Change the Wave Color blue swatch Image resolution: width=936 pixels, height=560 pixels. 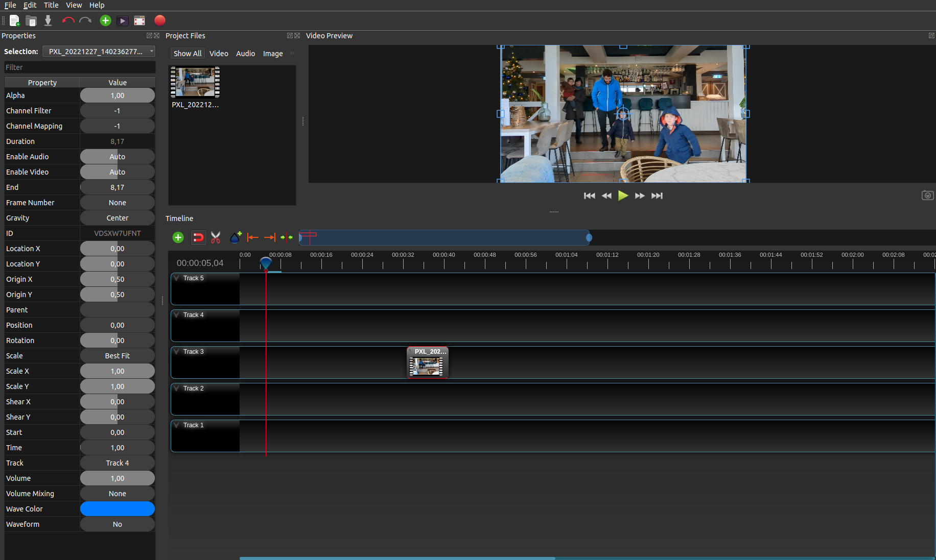[117, 508]
